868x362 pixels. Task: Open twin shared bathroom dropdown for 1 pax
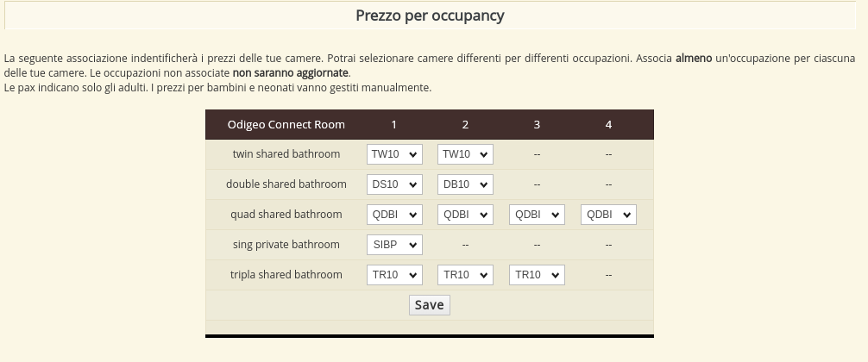coord(394,154)
